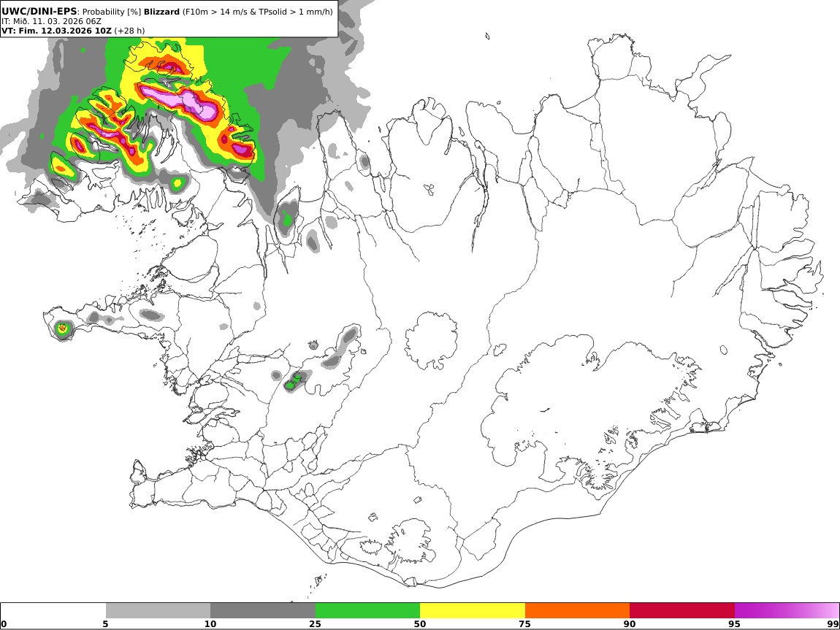
Task: Click the "VT: Fim. 12.03.2026 10Z" valid time text
Action: click(56, 31)
